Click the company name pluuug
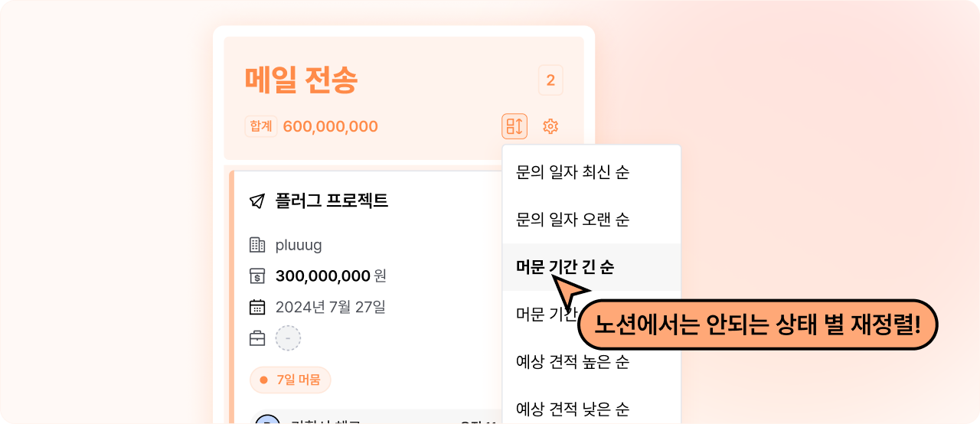Screen dimensions: 980x424 (299, 245)
